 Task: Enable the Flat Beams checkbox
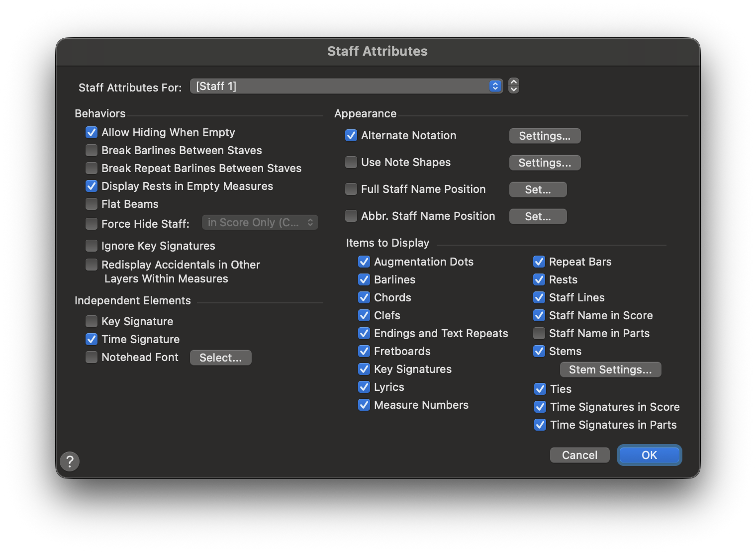tap(92, 204)
